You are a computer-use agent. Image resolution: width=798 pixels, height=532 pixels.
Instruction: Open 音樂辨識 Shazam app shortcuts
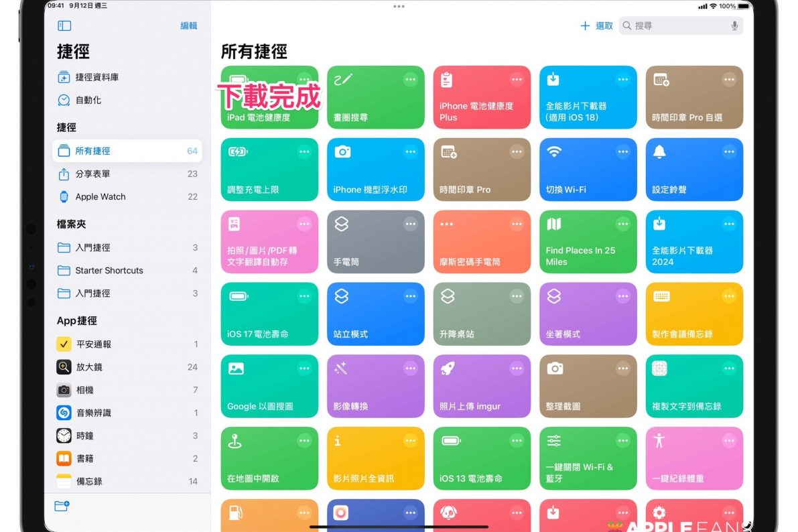(x=93, y=413)
